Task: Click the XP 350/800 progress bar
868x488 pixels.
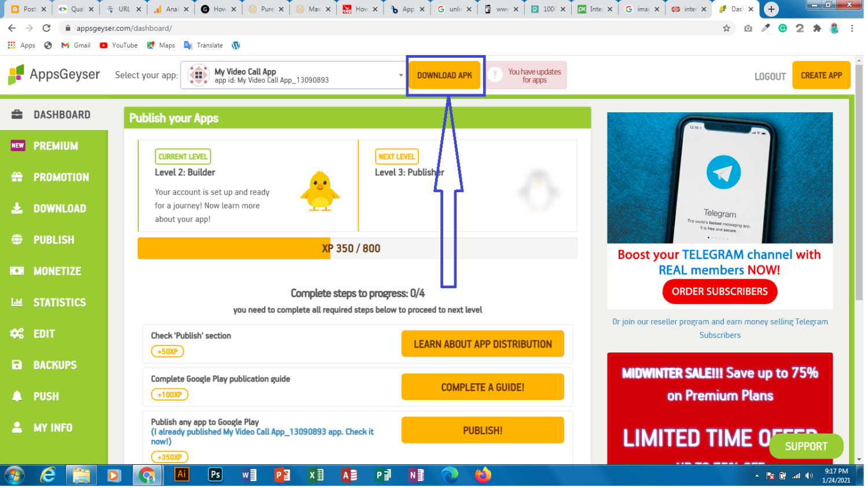Action: point(356,248)
